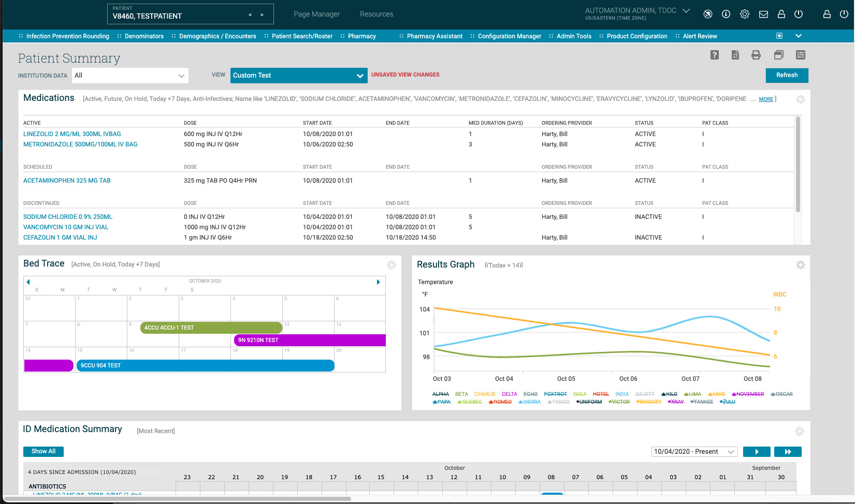Click the print icon on Patient Summary
Screen dimensions: 855x504
pyautogui.click(x=756, y=55)
